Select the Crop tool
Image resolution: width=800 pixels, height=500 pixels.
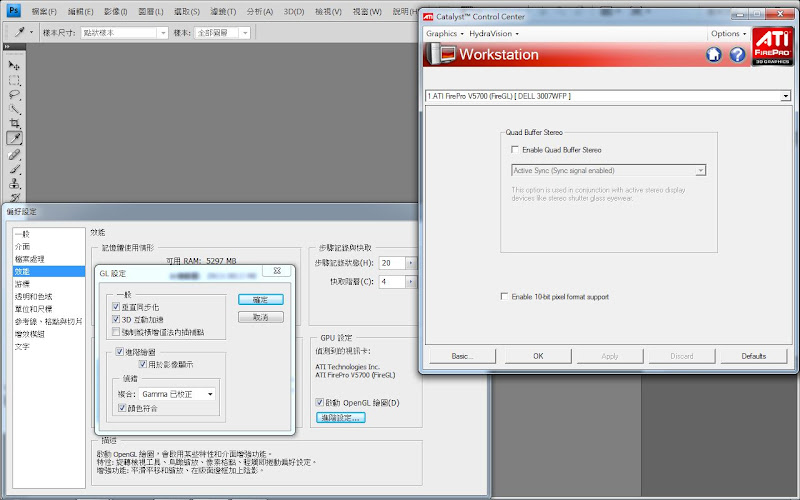[14, 123]
